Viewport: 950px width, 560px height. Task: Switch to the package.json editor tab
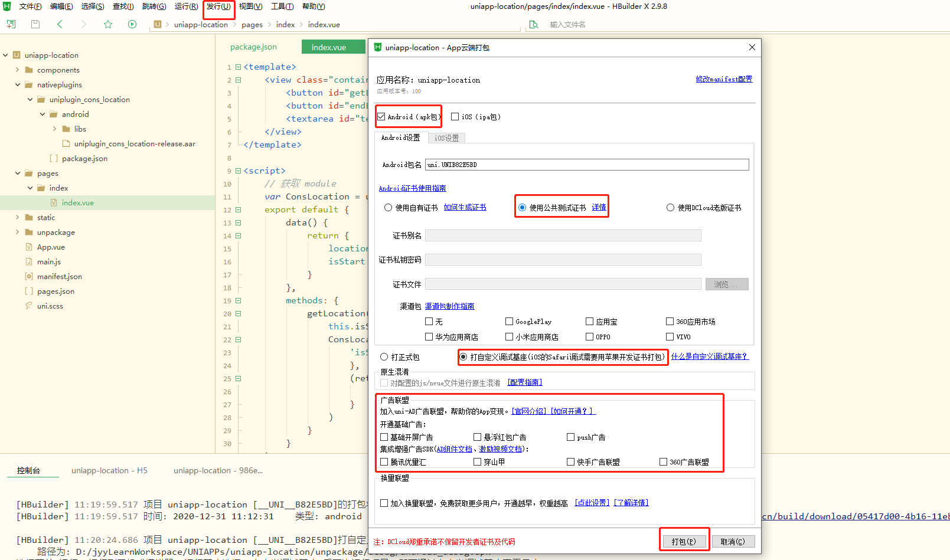(x=253, y=47)
